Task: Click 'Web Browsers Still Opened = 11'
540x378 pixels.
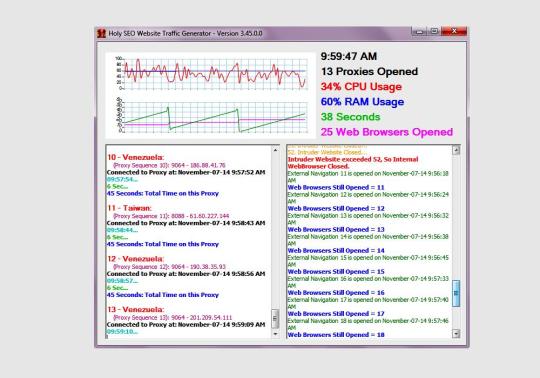Action: click(x=336, y=188)
